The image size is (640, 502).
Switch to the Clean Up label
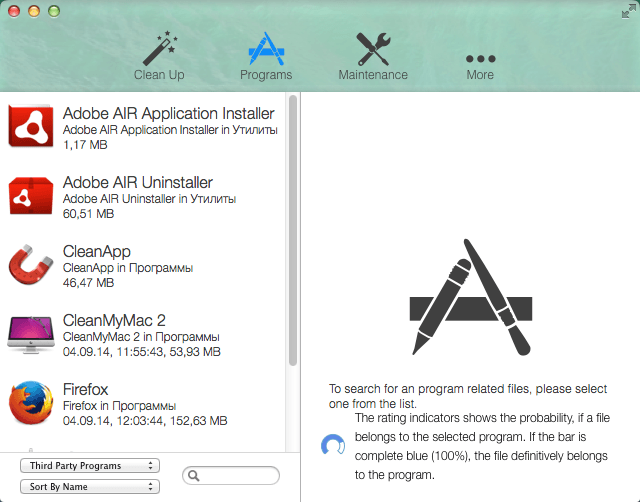[159, 75]
